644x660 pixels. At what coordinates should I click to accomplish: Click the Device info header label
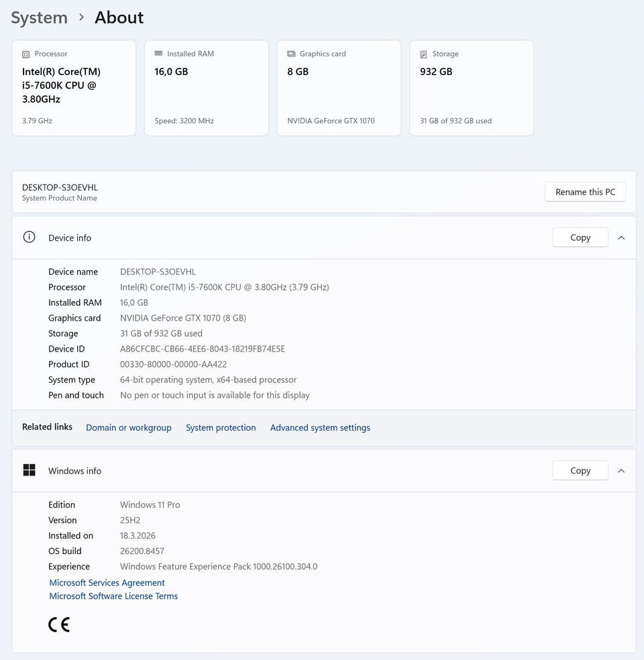[x=70, y=238]
